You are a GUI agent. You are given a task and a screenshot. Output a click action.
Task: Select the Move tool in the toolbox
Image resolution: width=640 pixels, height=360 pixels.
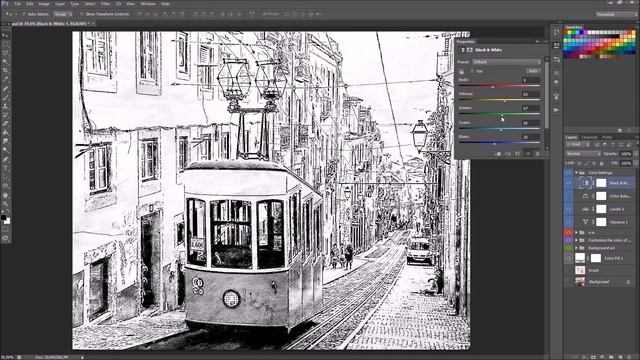(5, 36)
